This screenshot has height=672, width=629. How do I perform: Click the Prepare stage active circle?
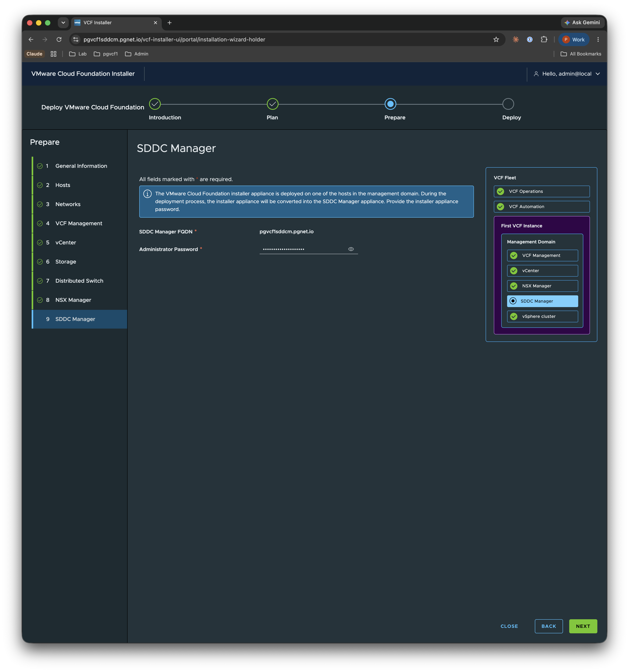click(x=390, y=104)
